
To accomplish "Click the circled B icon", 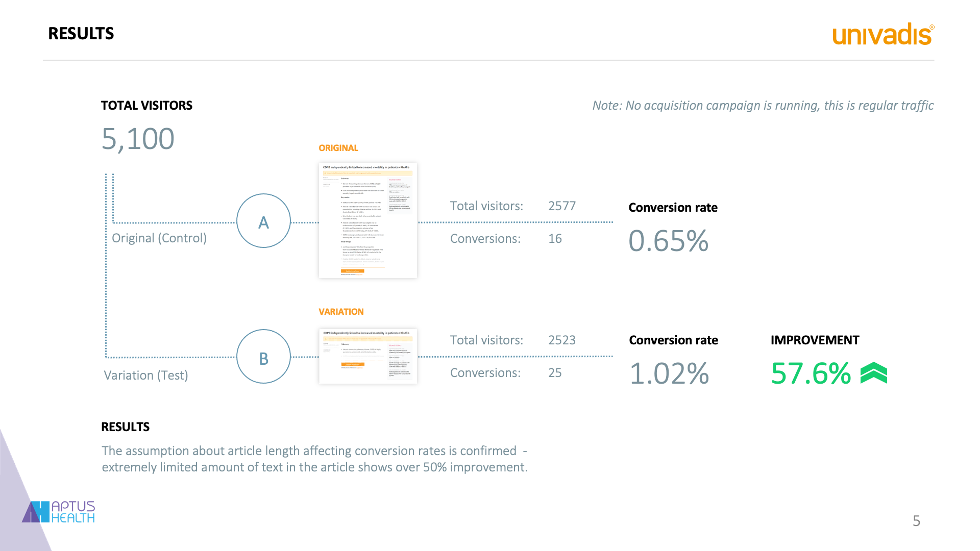I will 263,357.
